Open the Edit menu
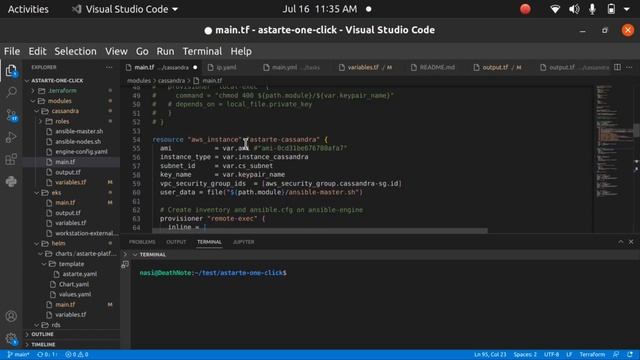 click(x=37, y=51)
